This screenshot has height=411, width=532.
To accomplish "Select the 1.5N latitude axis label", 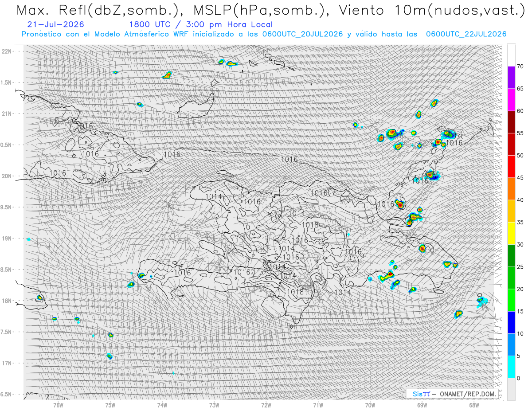I will 6,82.
